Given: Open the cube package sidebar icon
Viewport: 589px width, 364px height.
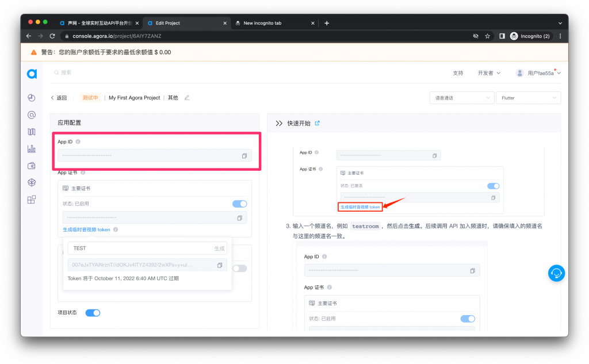Looking at the screenshot, I should pos(32,182).
